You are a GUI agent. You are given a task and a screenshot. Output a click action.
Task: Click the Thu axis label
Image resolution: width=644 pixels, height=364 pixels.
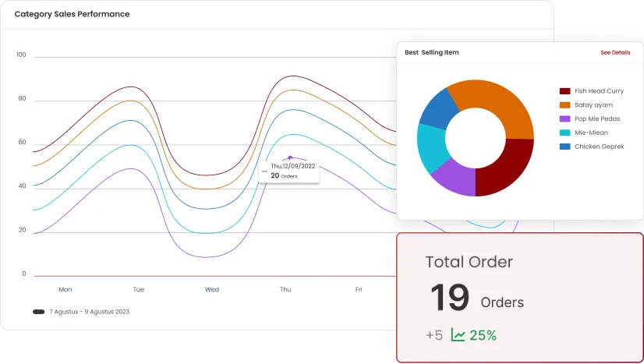pos(285,290)
